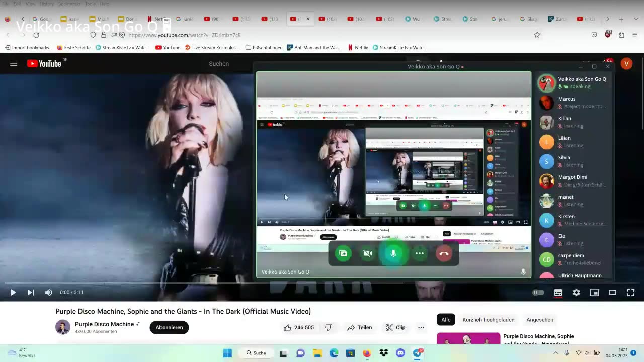Open the browser extensions puzzle icon

(621, 35)
